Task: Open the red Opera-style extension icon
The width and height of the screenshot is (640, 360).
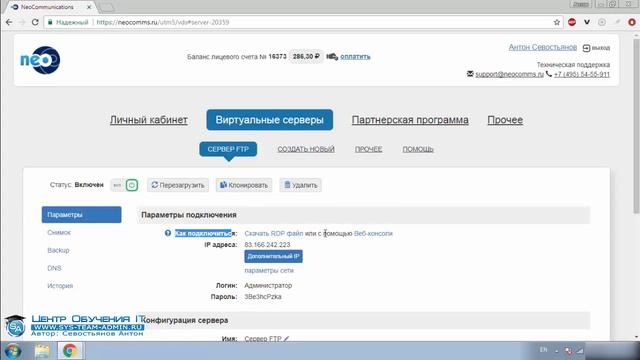Action: click(632, 22)
